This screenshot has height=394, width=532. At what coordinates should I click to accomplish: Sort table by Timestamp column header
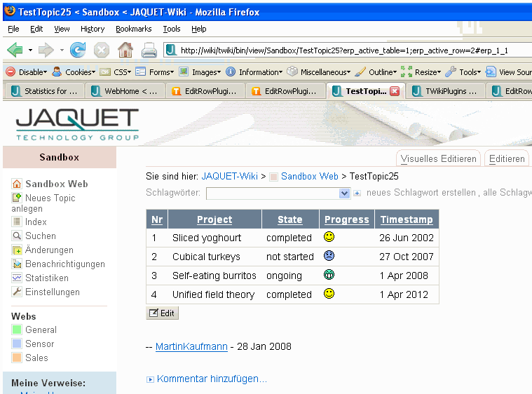point(407,219)
